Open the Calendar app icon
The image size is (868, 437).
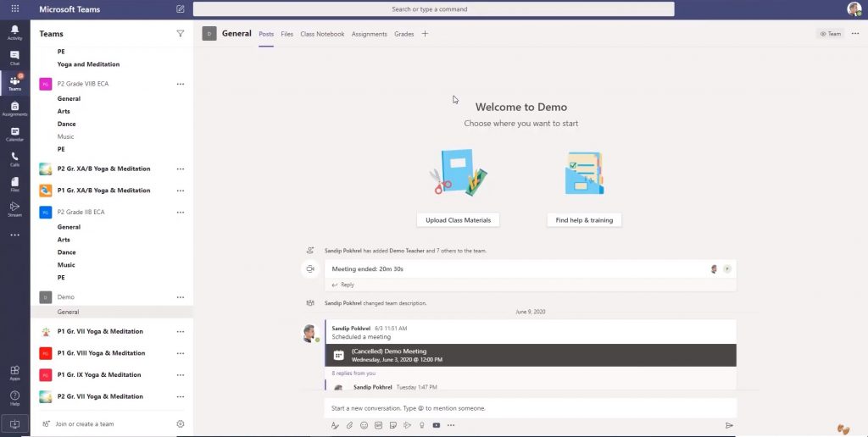[x=15, y=134]
